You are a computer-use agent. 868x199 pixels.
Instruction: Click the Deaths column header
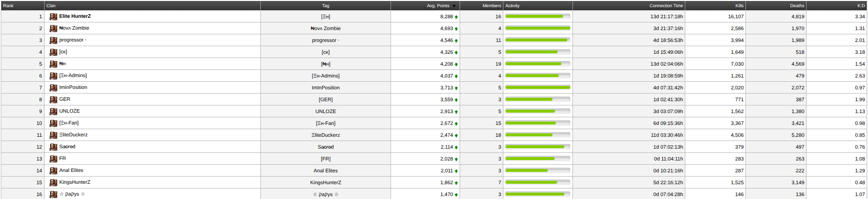[x=797, y=6]
